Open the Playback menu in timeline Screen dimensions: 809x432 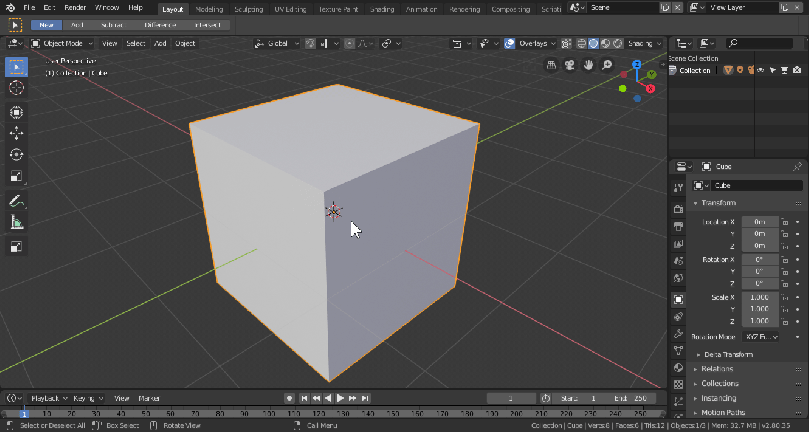coord(46,398)
